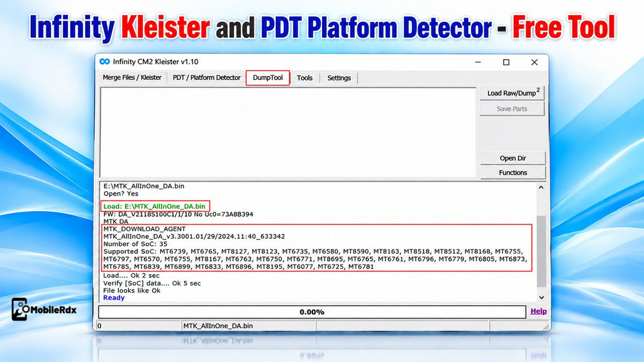
Task: Click the 'MTK_AllInOne_DA_v3.3001' version line
Action: tap(194, 236)
